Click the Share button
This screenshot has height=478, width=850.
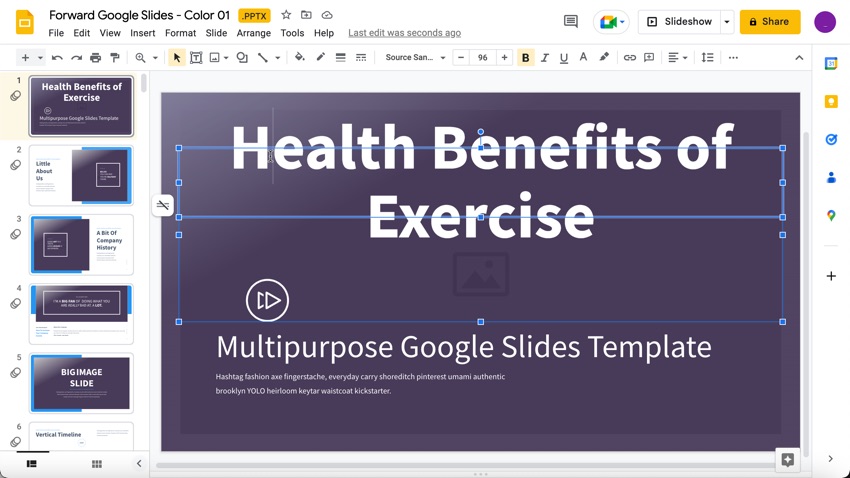click(x=770, y=22)
